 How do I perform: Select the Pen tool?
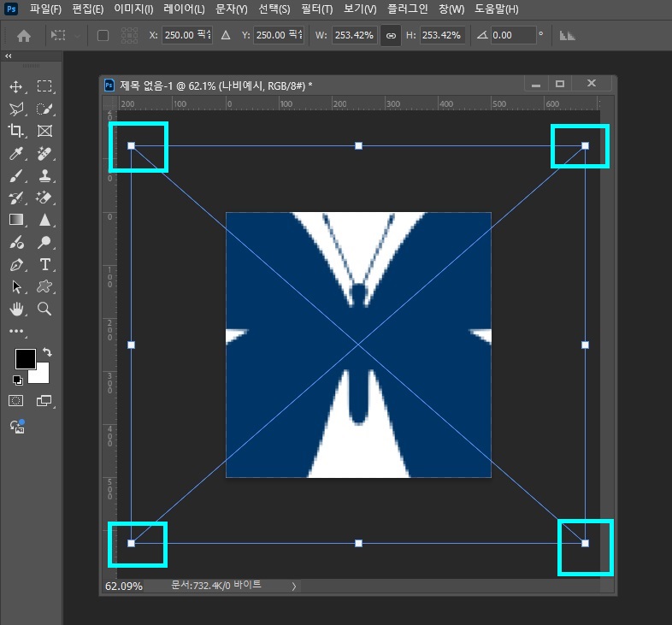[16, 264]
